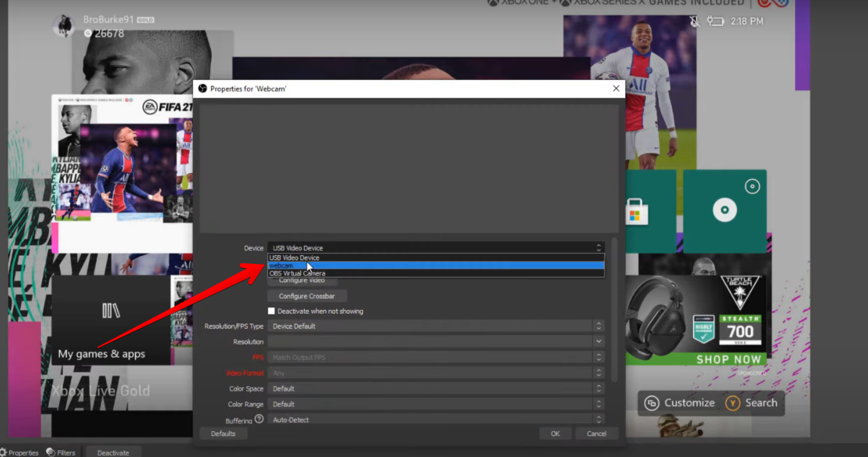Image resolution: width=868 pixels, height=457 pixels.
Task: Open the Resolution/FPS Type dropdown
Action: [x=436, y=327]
